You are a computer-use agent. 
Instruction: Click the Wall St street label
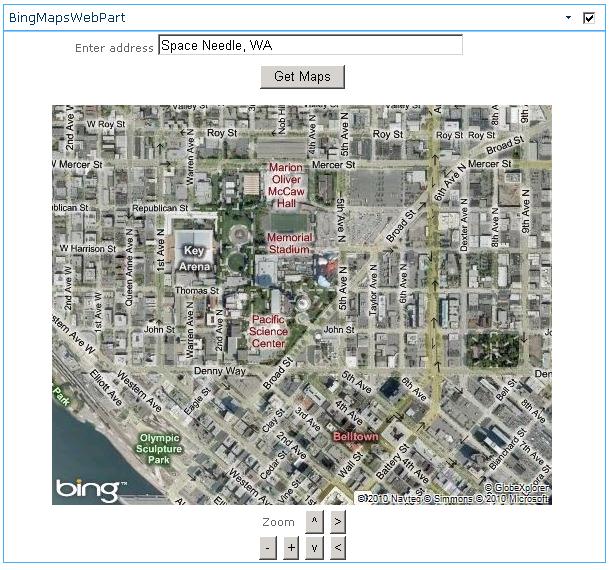pos(349,464)
